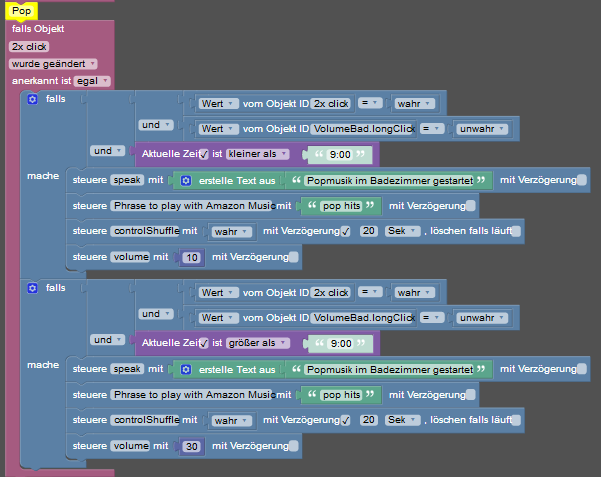The height and width of the screenshot is (477, 601).
Task: Edit pop hits text in lower block
Action: (341, 395)
